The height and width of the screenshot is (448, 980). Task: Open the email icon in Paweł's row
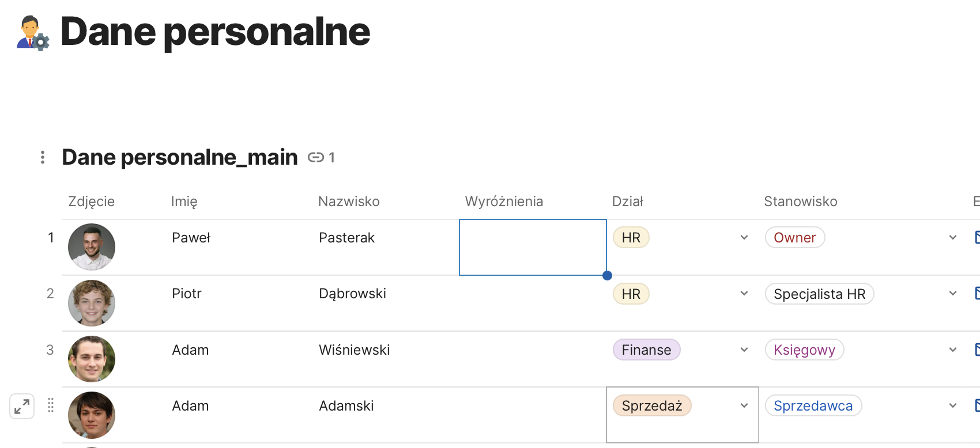click(x=977, y=237)
